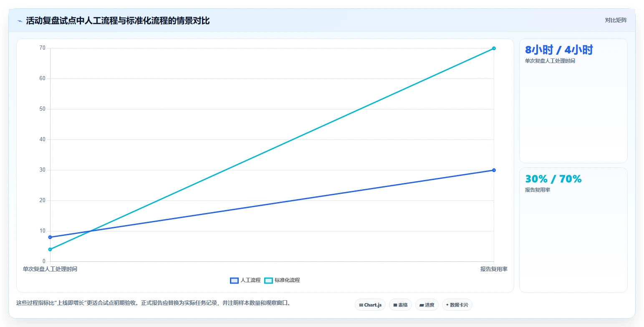
Task: Click the 30% / 70% card value
Action: [x=553, y=179]
